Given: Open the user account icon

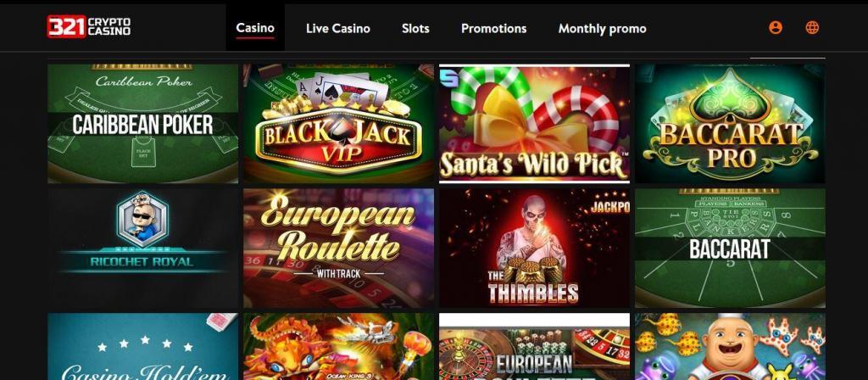Looking at the screenshot, I should (776, 28).
